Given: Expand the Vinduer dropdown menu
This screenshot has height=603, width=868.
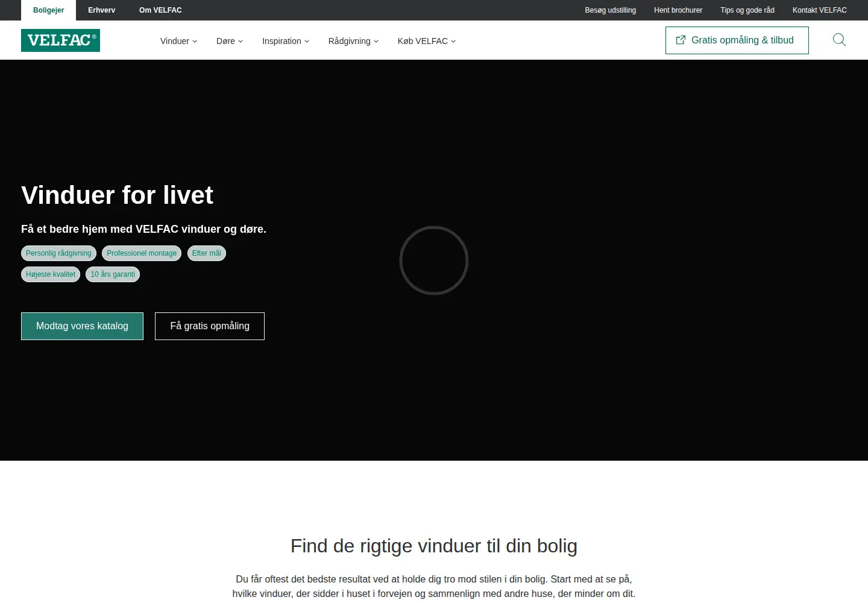Looking at the screenshot, I should (x=178, y=41).
